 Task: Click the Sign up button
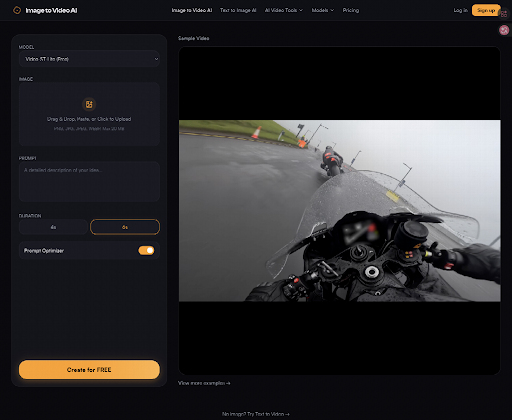[486, 10]
